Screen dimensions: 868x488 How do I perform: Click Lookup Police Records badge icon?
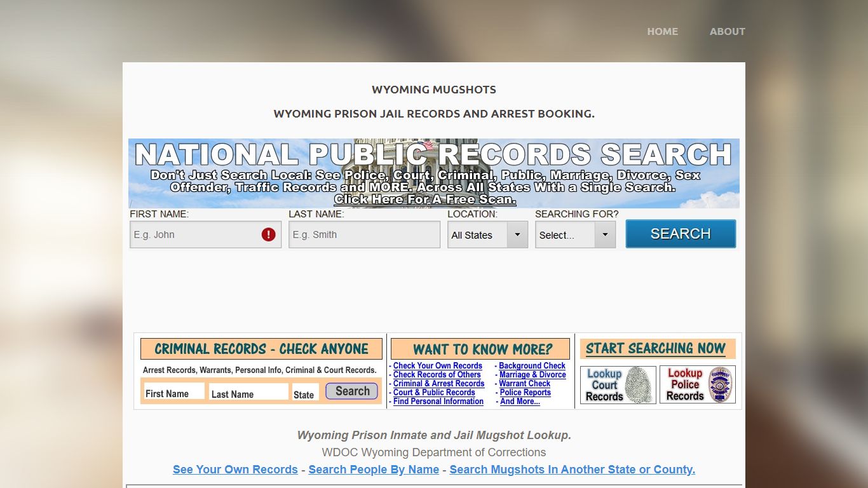[x=698, y=384]
